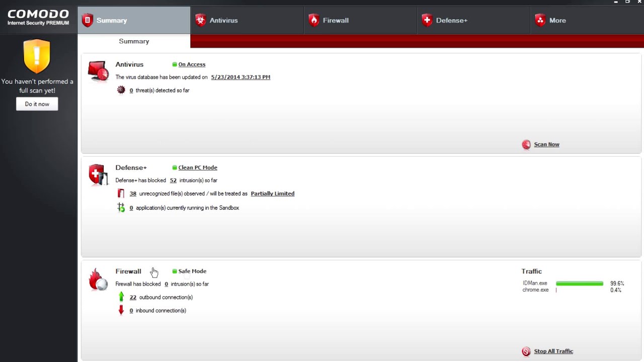Click the yellow warning shield icon
Screen dimensions: 644x362
[37, 56]
